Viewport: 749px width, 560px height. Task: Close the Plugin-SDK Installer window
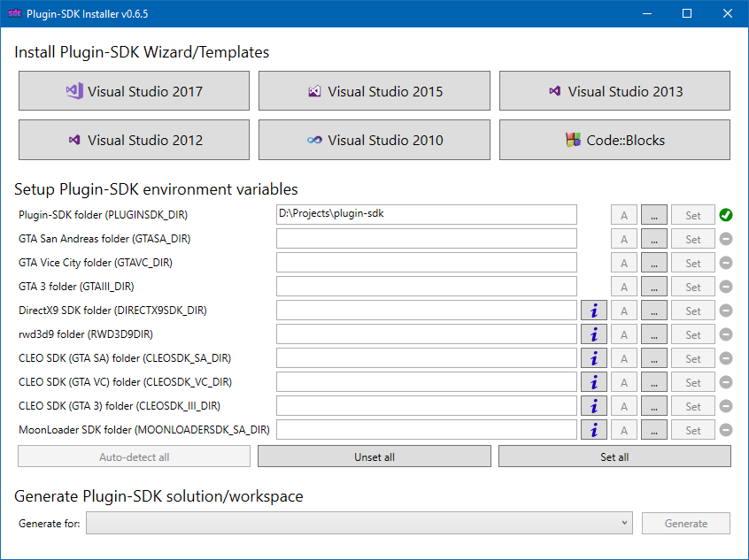pyautogui.click(x=728, y=13)
